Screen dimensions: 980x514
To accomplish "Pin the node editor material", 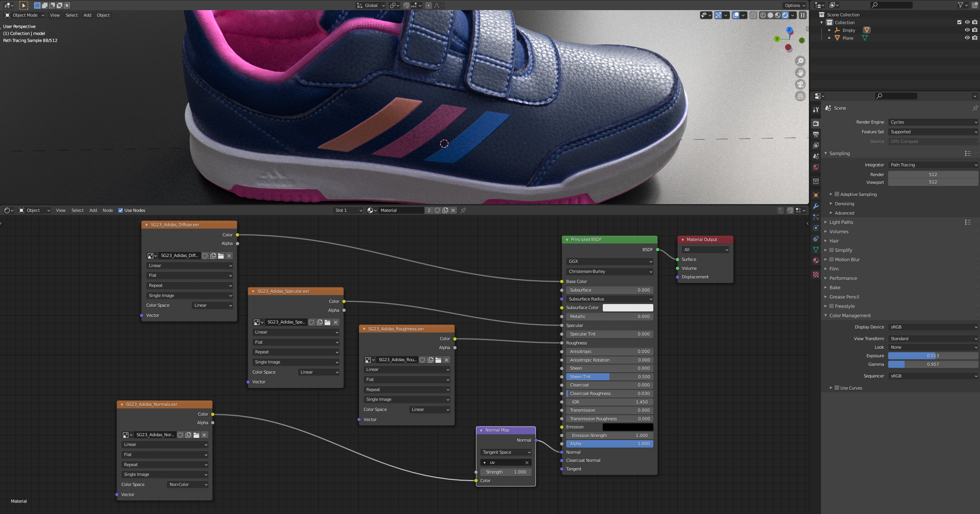I will point(463,210).
